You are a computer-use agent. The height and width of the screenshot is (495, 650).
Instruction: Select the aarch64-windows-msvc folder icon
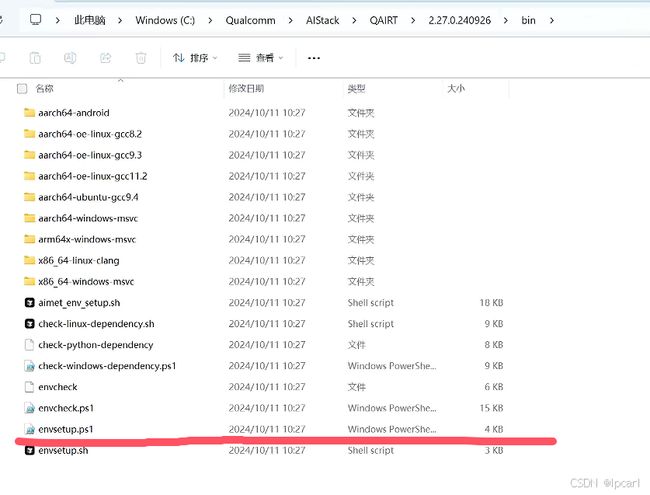[x=29, y=218]
